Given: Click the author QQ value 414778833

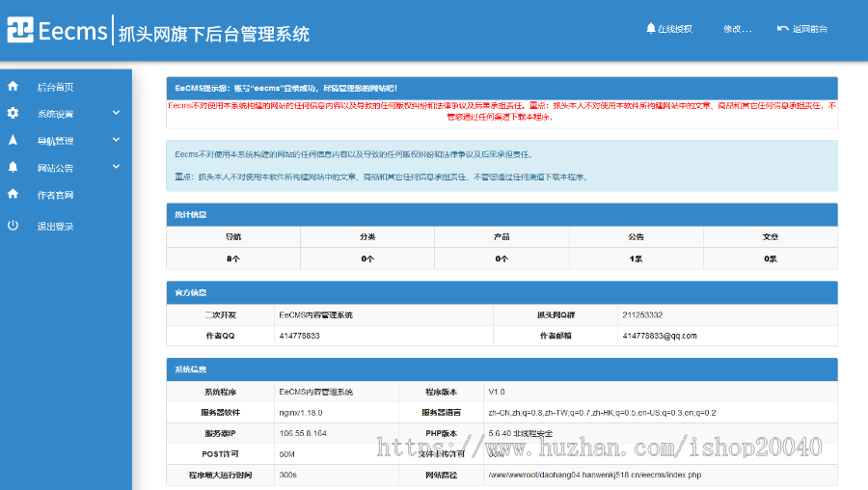Looking at the screenshot, I should click(x=300, y=336).
